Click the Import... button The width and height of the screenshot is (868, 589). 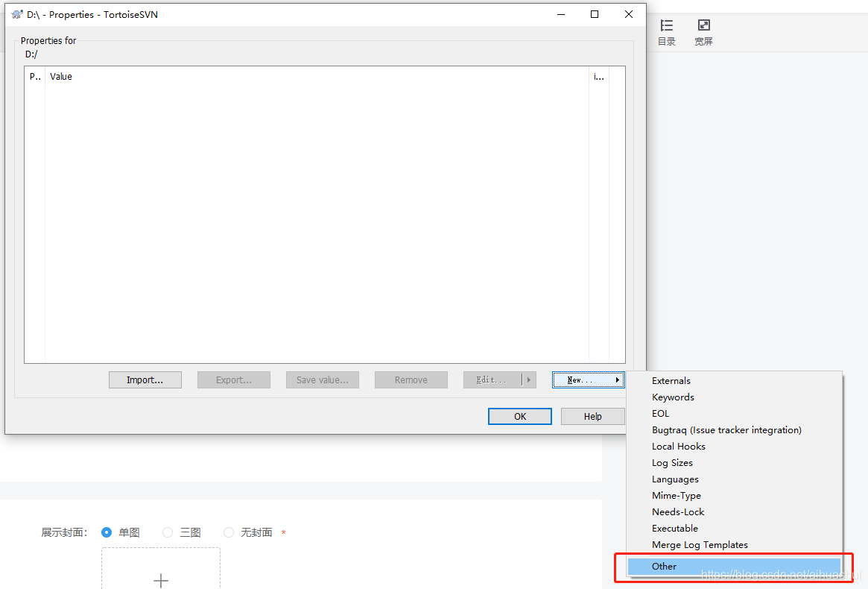point(145,380)
